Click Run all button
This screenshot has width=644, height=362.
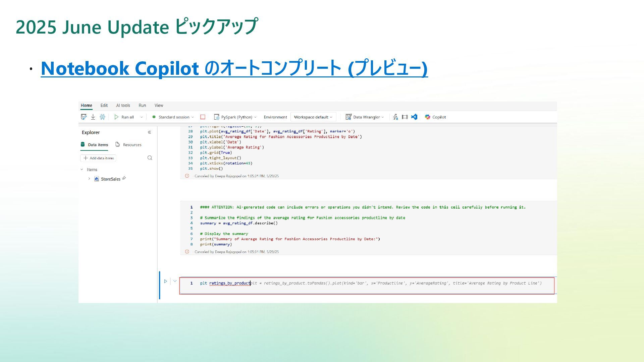click(x=124, y=117)
